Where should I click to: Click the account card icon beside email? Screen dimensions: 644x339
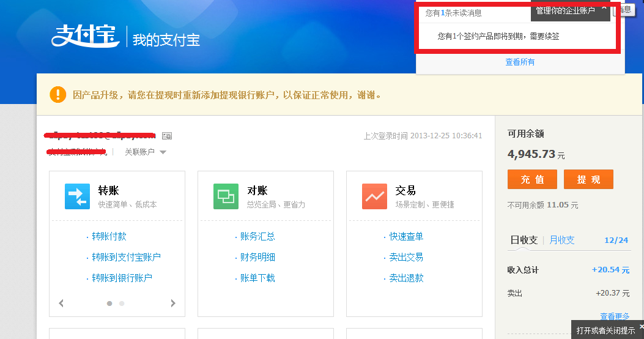pos(167,136)
